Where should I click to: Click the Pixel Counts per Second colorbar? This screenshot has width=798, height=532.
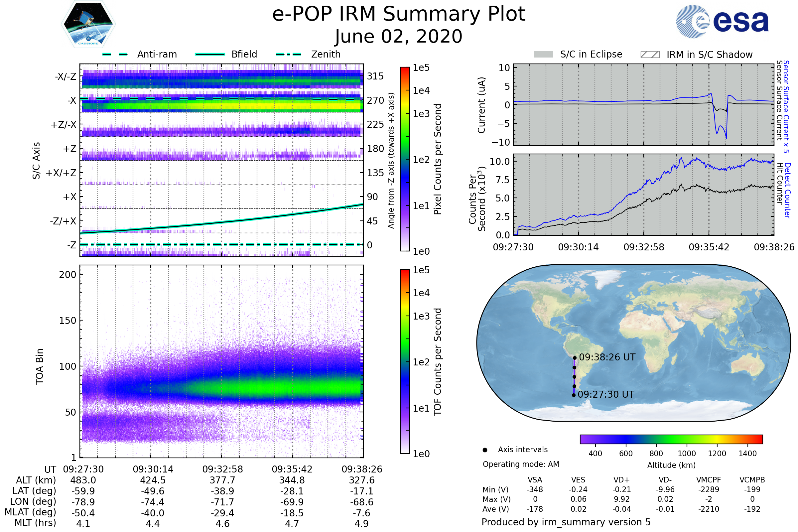tap(405, 159)
